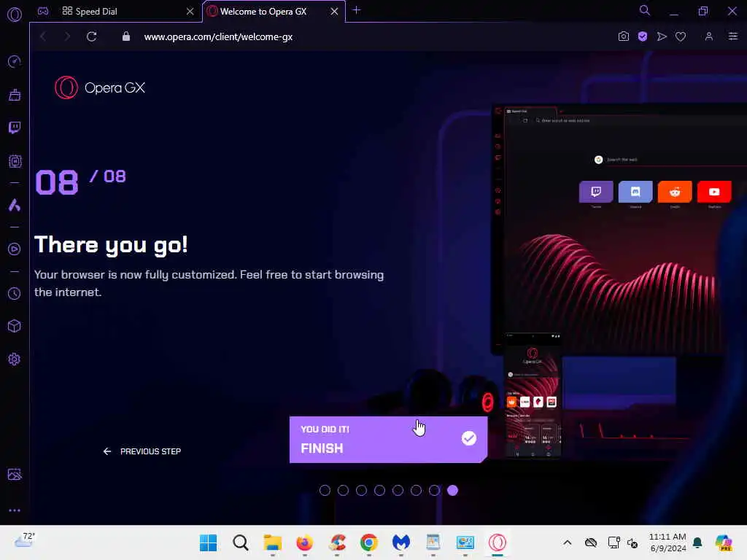Switch to the Speed Dial tab
Viewport: 747px width, 560px height.
pyautogui.click(x=117, y=11)
